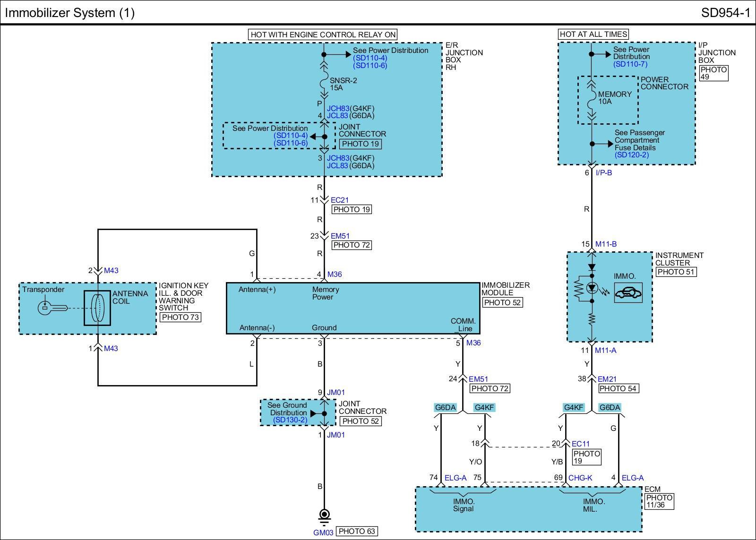Click the Immobilizer System (1) title
Image resolution: width=756 pixels, height=540 pixels.
[70, 13]
